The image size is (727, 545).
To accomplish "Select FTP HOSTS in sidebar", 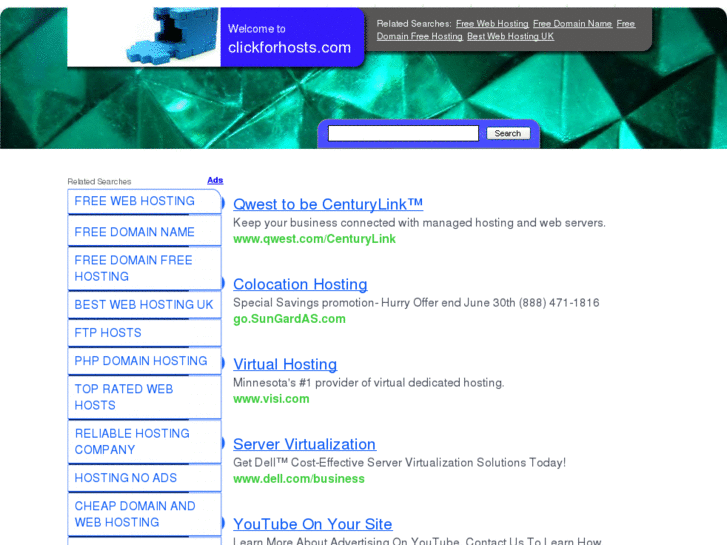I will [144, 333].
